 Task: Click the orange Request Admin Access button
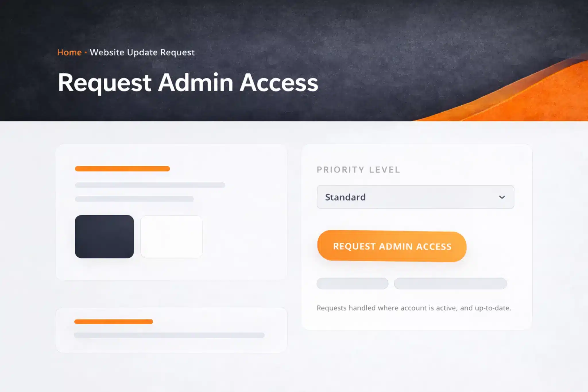(x=392, y=246)
